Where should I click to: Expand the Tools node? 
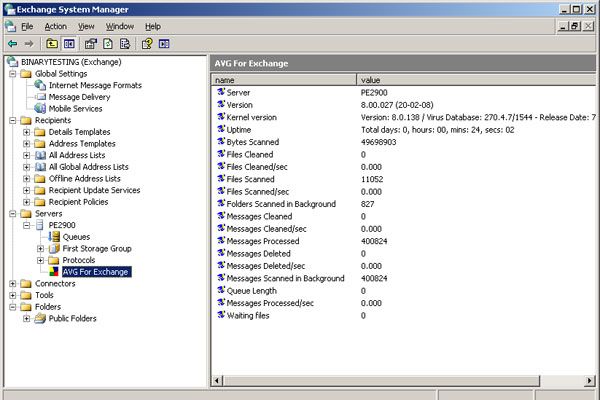(13, 295)
